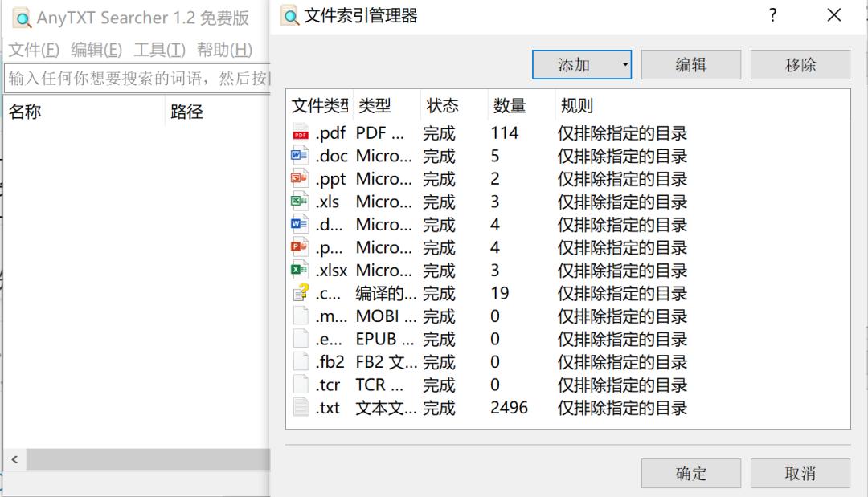Open the 文件(F) menu in AnyTXT Searcher
Viewport: 868px width, 497px height.
pyautogui.click(x=34, y=50)
